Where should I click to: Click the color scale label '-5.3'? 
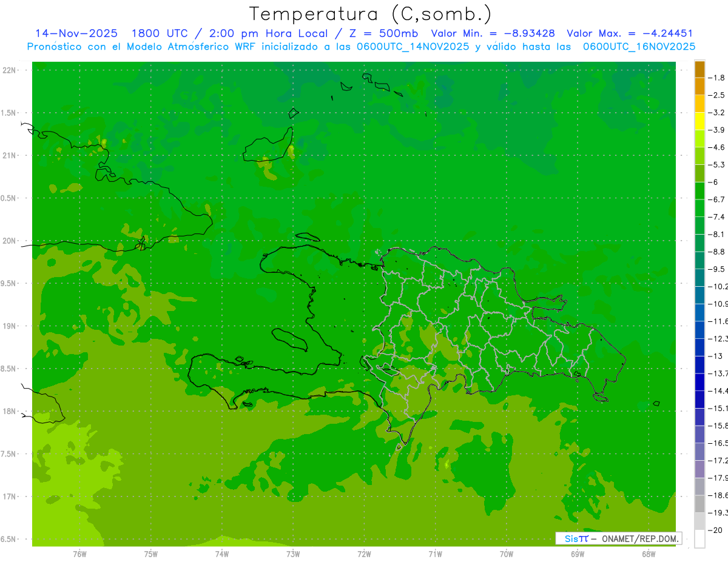(x=718, y=165)
